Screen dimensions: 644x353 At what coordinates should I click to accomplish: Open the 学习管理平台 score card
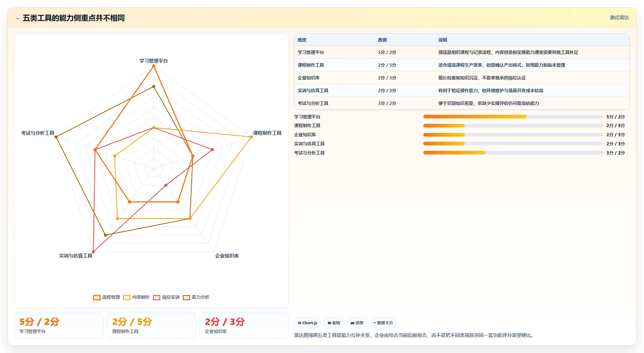point(59,325)
